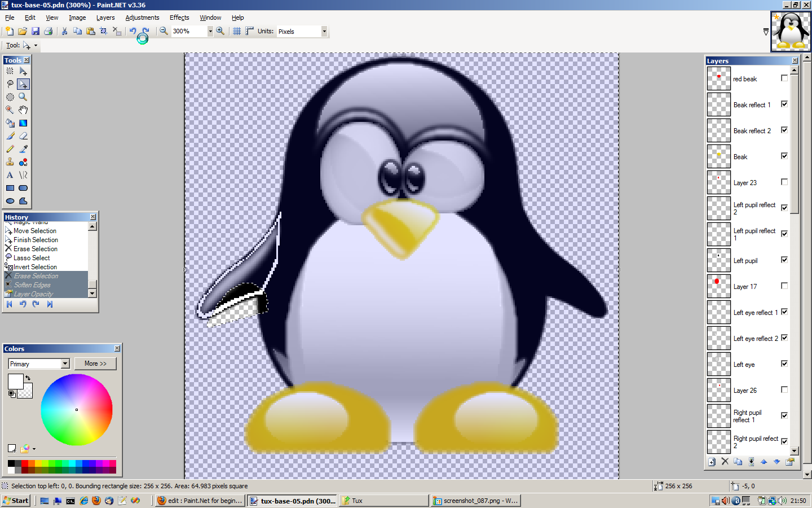
Task: Switch to screenshot_087.png taskbar window
Action: click(475, 501)
